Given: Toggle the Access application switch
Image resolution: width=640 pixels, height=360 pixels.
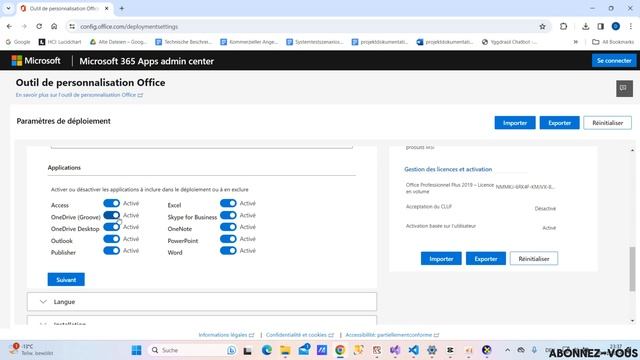Looking at the screenshot, I should pyautogui.click(x=111, y=203).
